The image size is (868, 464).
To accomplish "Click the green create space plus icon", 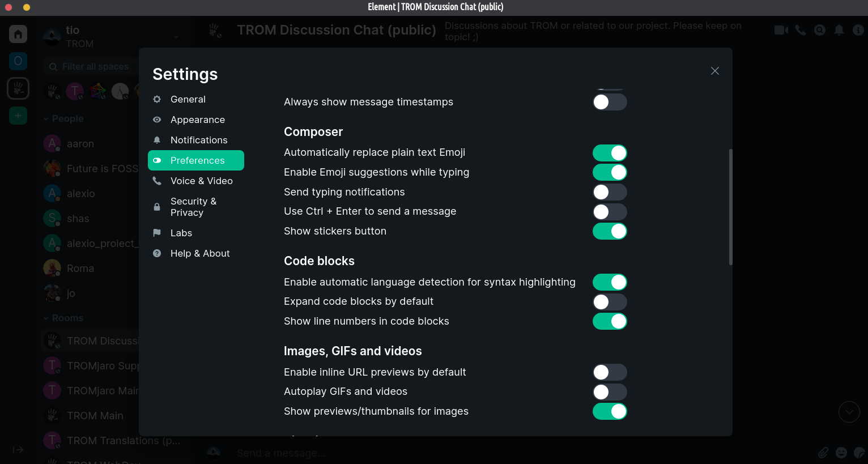I will pyautogui.click(x=18, y=116).
